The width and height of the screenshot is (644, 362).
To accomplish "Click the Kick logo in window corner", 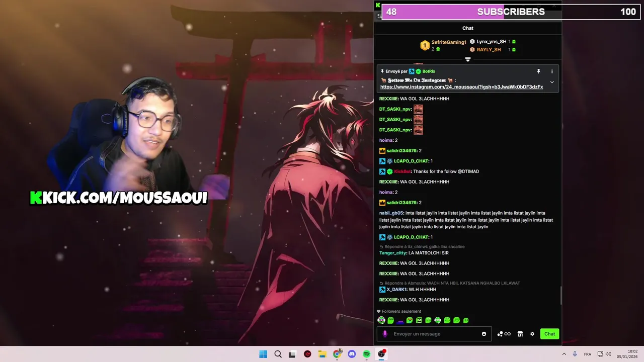I will (378, 5).
